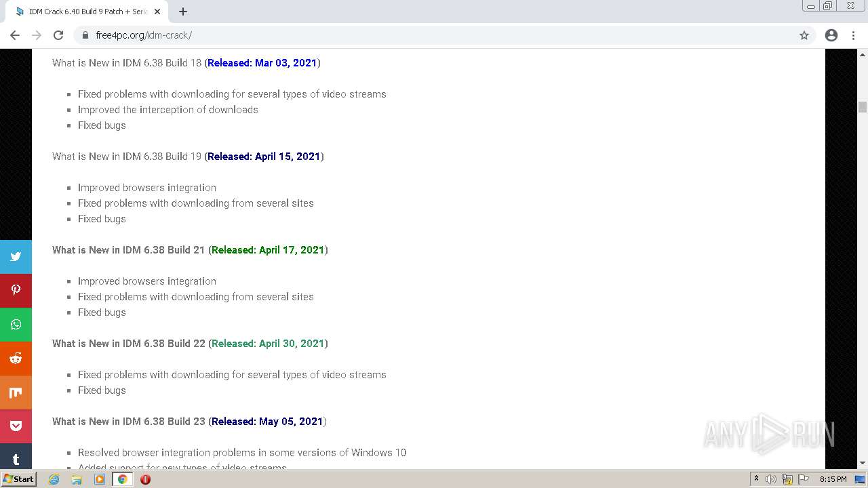Go back to previous page
Viewport: 868px width, 488px height.
coord(15,35)
